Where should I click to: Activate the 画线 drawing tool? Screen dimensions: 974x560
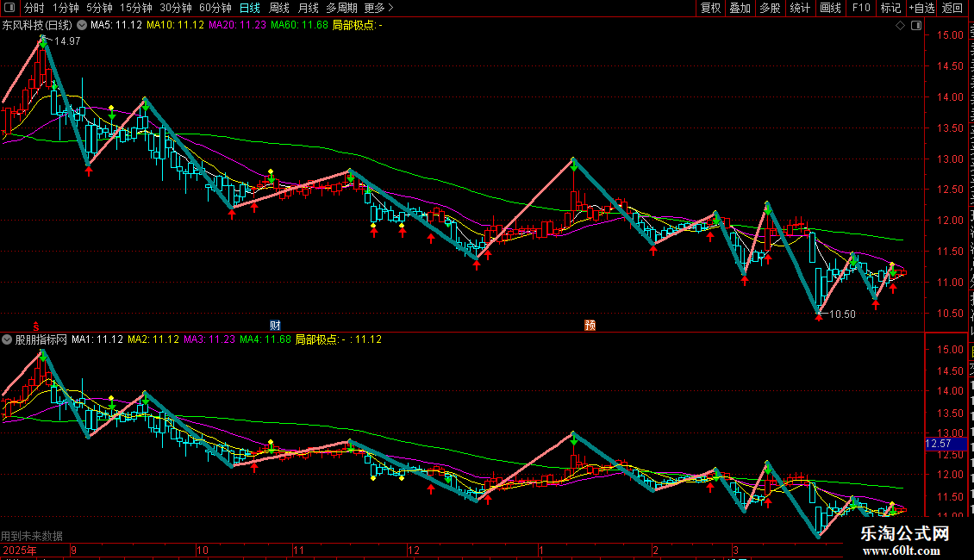tap(830, 8)
